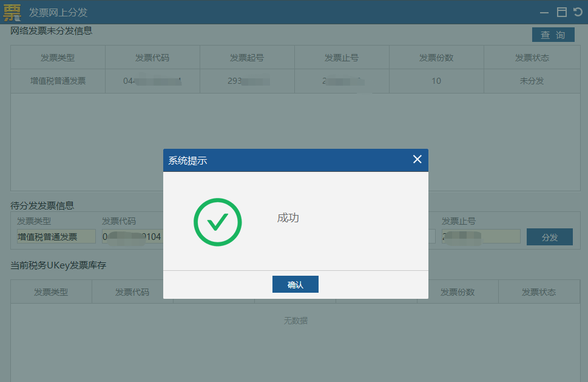This screenshot has height=382, width=588.
Task: Click 发票类型 header in UKey库存 table
Action: click(x=51, y=292)
